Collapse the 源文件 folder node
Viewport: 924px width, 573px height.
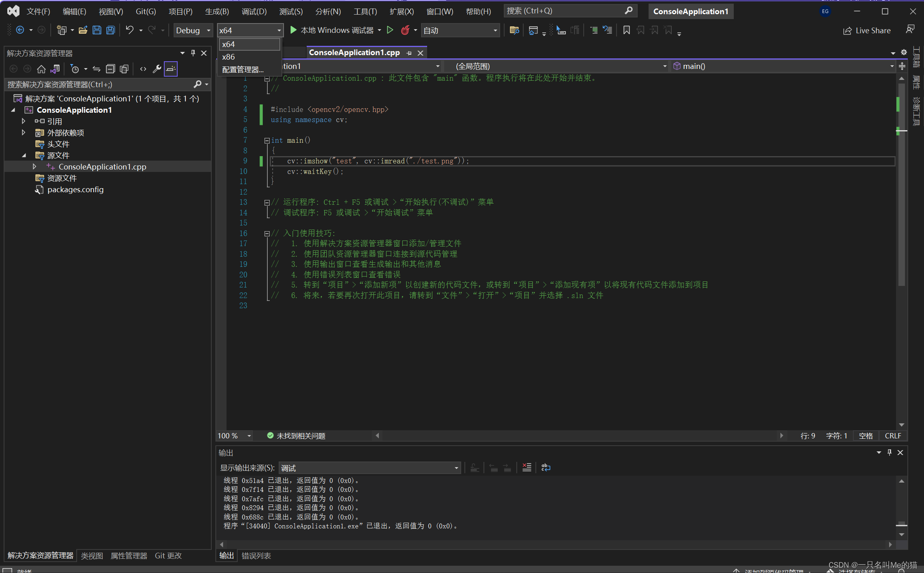pyautogui.click(x=24, y=155)
